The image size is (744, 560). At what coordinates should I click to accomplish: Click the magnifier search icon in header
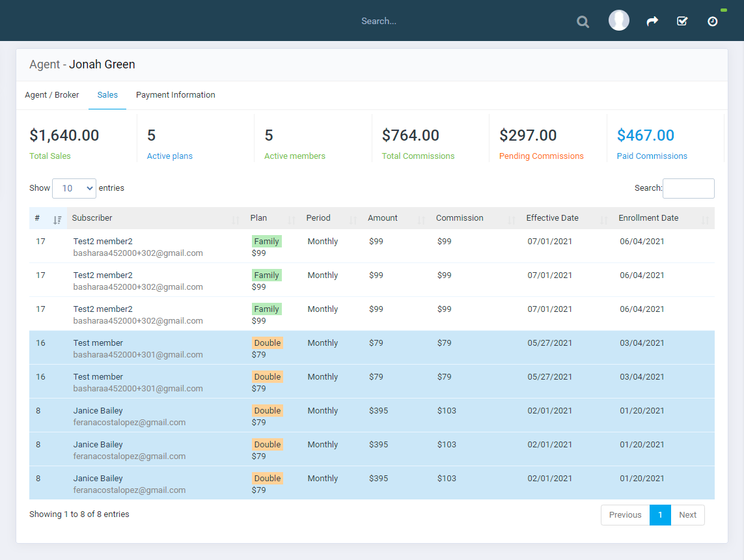click(x=583, y=22)
